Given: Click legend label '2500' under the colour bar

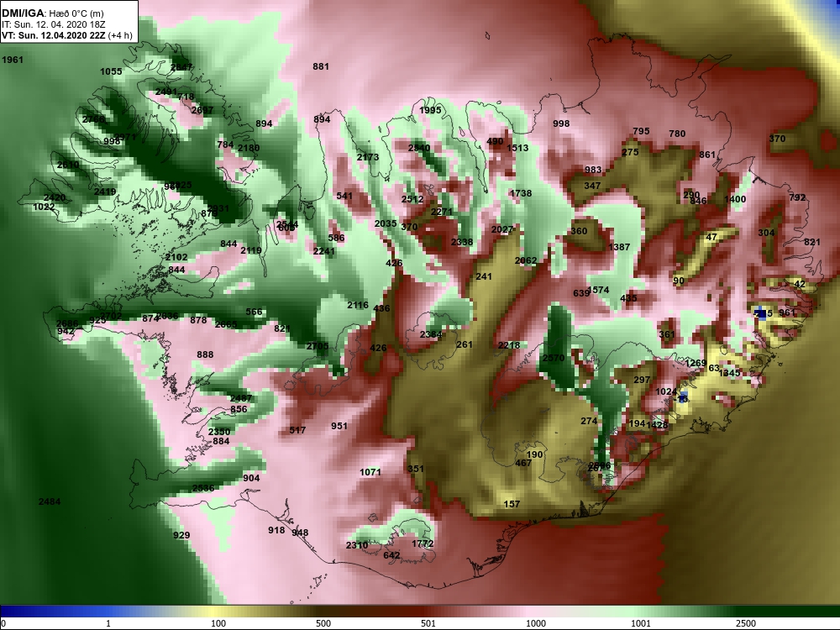Looking at the screenshot, I should [745, 623].
